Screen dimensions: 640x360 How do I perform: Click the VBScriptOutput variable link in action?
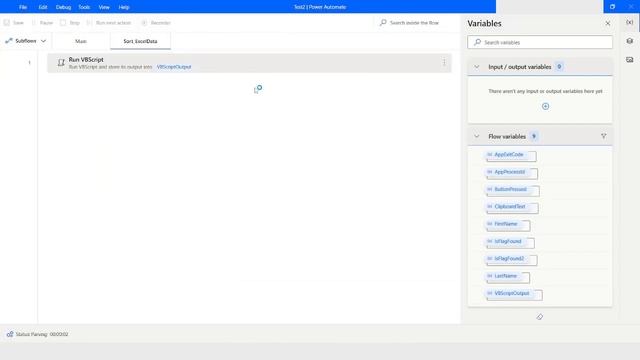pyautogui.click(x=174, y=67)
